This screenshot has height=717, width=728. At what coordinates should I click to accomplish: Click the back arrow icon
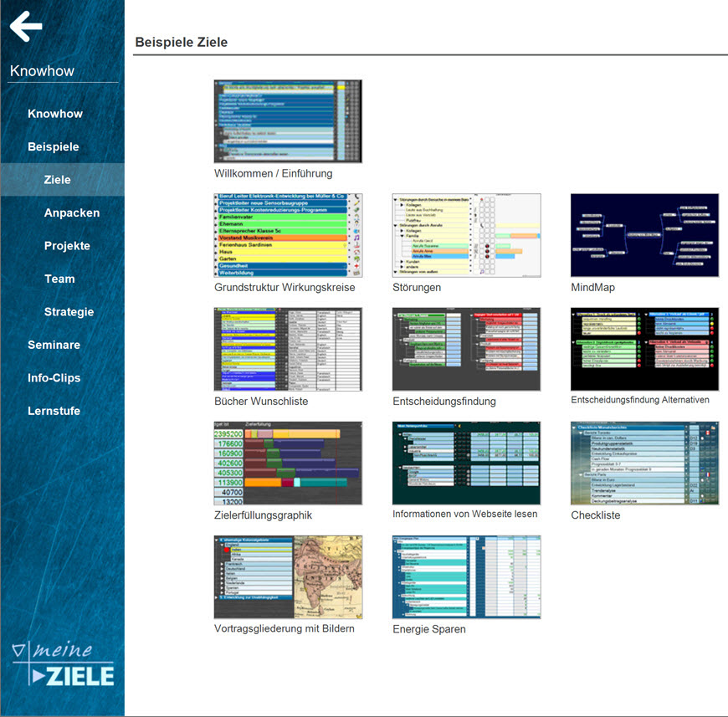26,27
